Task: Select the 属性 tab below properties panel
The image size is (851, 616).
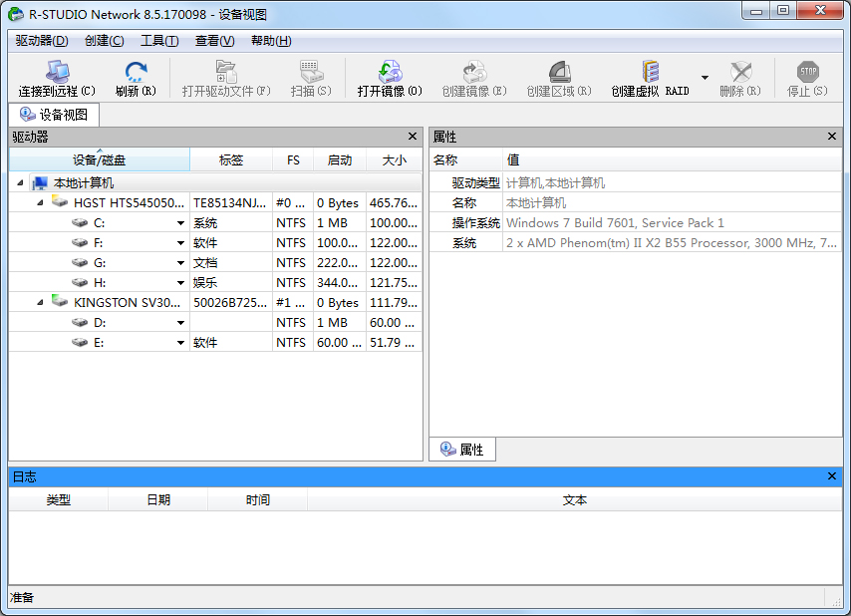Action: pyautogui.click(x=462, y=450)
